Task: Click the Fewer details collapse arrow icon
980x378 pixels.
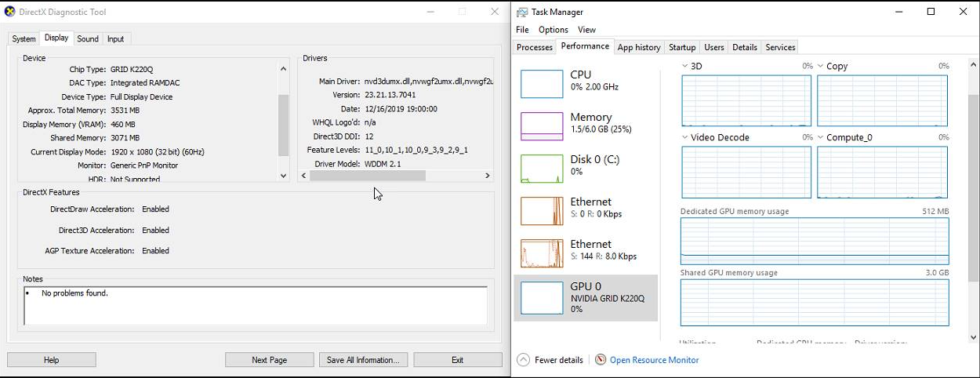Action: pos(523,360)
